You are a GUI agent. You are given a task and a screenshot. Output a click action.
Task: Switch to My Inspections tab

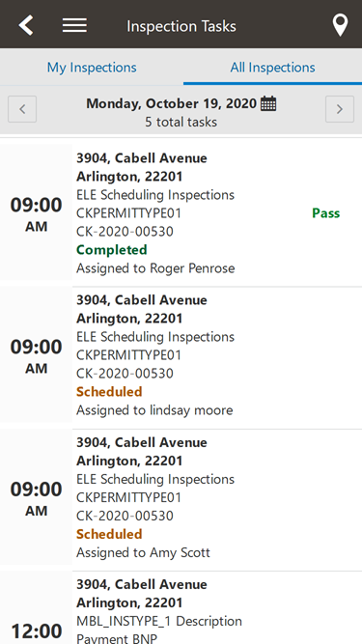coord(92,68)
